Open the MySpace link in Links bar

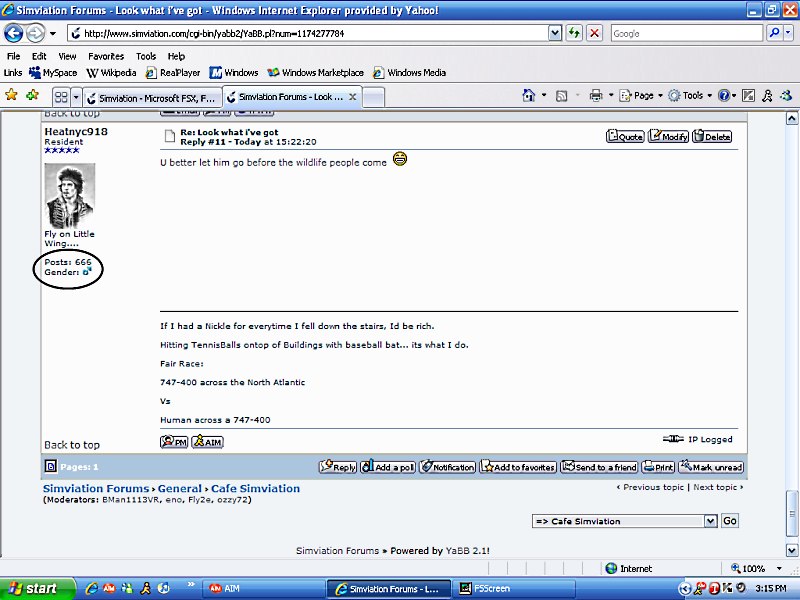pyautogui.click(x=53, y=73)
